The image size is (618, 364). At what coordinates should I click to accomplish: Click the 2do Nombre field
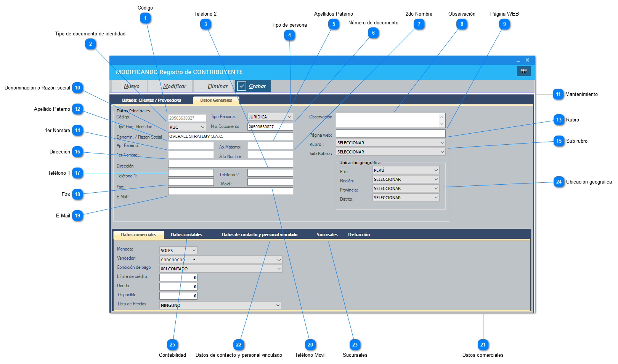pyautogui.click(x=270, y=155)
